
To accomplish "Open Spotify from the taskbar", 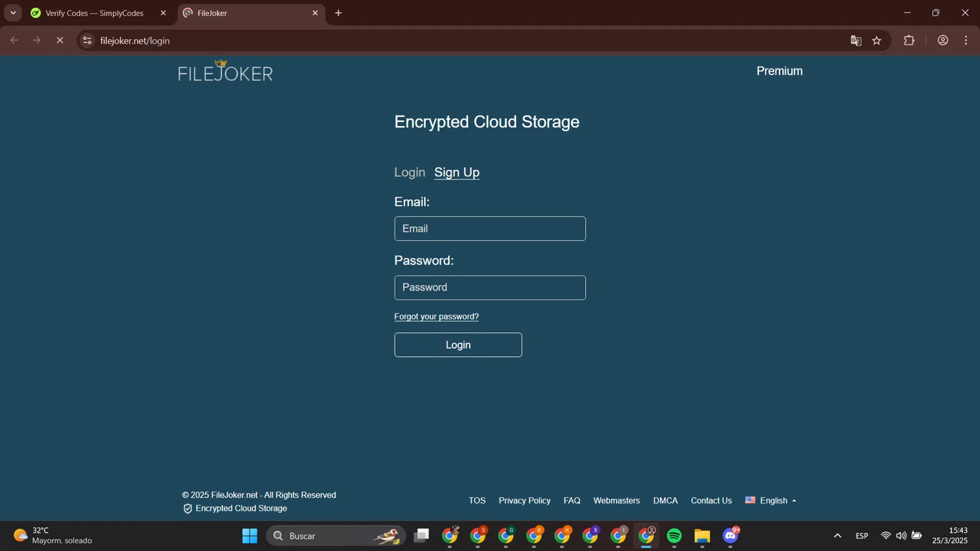I will click(674, 536).
